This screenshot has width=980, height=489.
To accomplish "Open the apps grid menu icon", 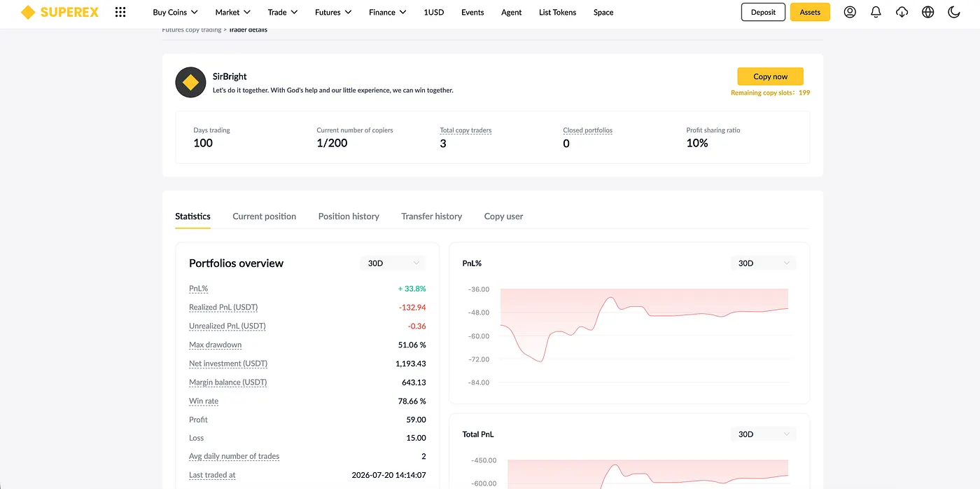I will [x=120, y=12].
